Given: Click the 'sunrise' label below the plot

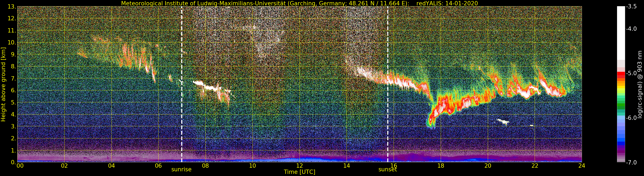Looking at the screenshot, I should (x=181, y=170).
